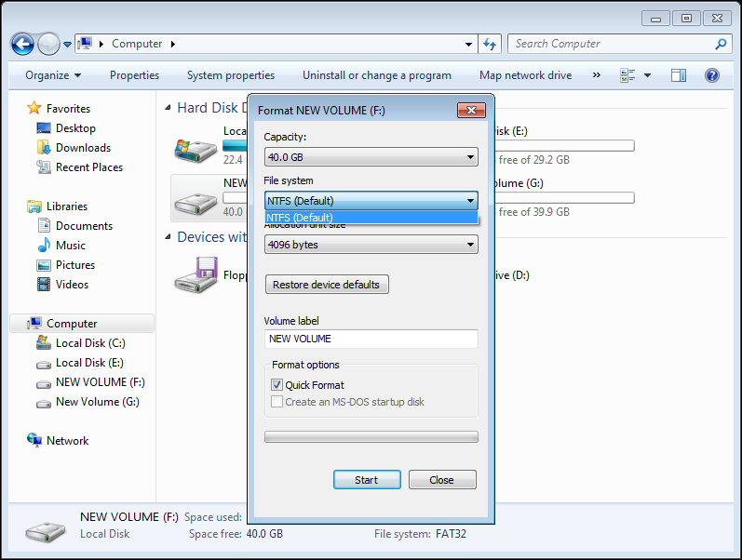Expand address bar history dropdown arrow
Viewport: 742px width, 560px height.
point(468,44)
